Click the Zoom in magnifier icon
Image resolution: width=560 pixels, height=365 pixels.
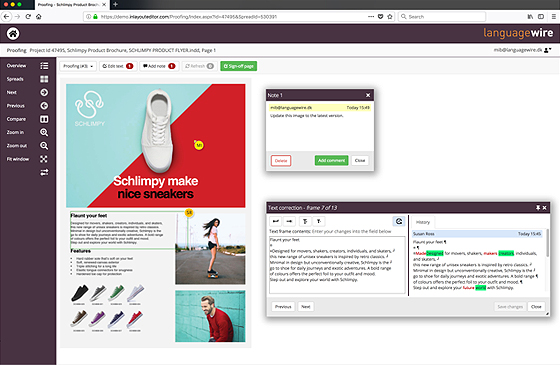point(44,132)
